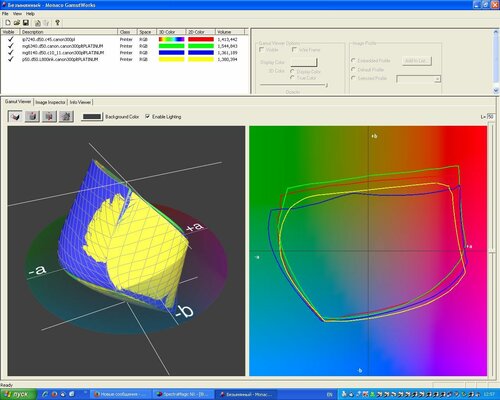Select the Selected Profile radio button
The image size is (500, 400).
pos(353,78)
